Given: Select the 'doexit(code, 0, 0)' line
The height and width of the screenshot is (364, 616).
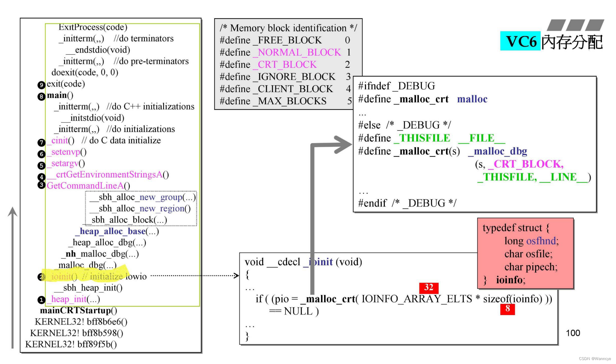Looking at the screenshot, I should click(85, 72).
